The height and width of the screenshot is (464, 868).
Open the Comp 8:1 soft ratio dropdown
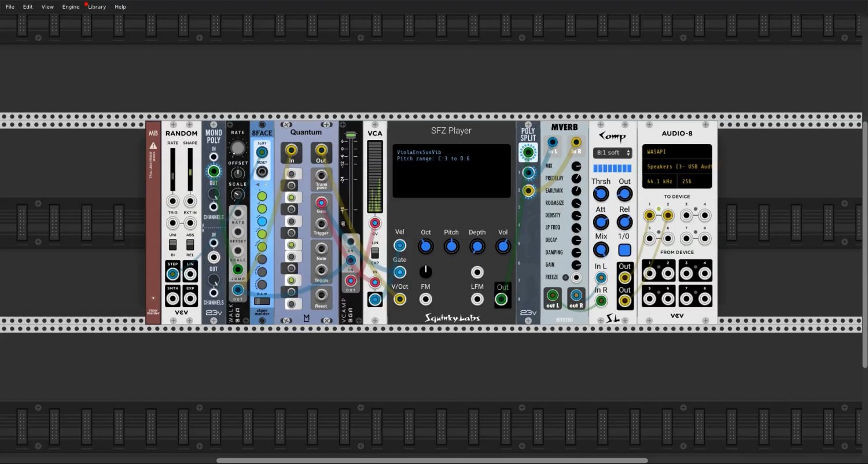(612, 153)
